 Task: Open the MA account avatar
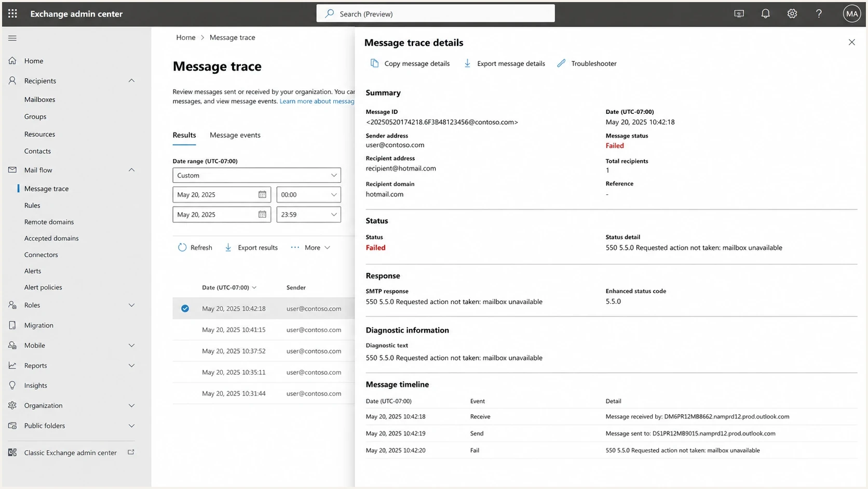point(852,14)
